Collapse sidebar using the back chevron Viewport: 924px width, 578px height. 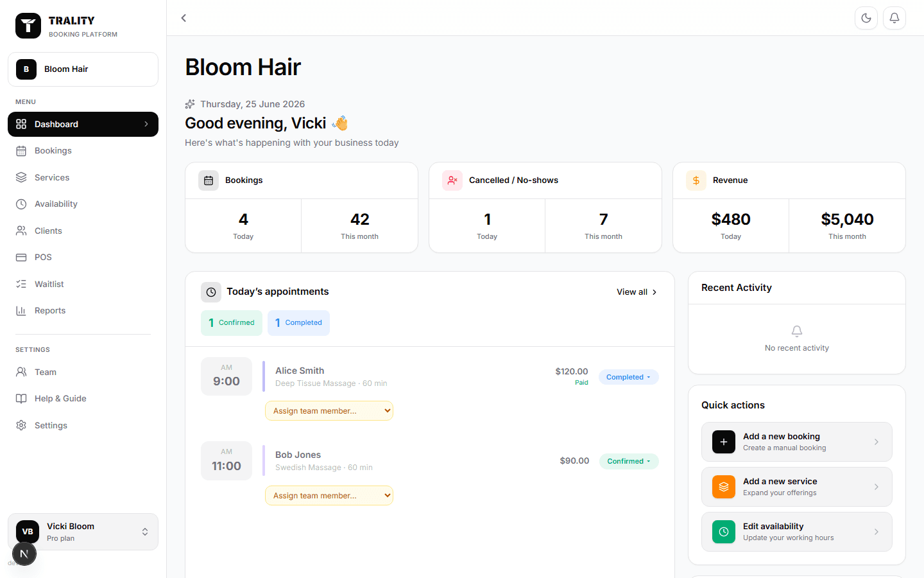[x=184, y=18]
